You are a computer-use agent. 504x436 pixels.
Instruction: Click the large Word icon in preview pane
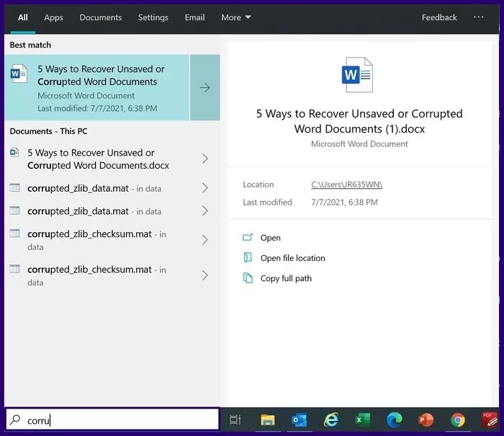(357, 75)
